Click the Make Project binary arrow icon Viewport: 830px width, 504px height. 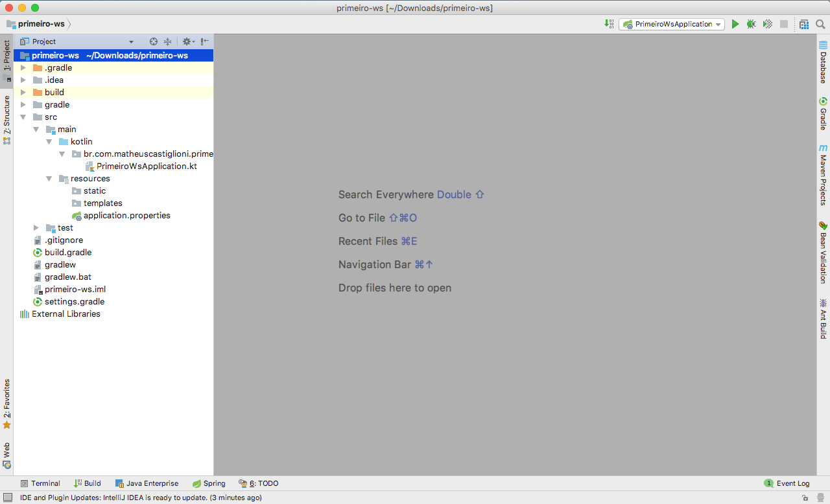[x=609, y=24]
